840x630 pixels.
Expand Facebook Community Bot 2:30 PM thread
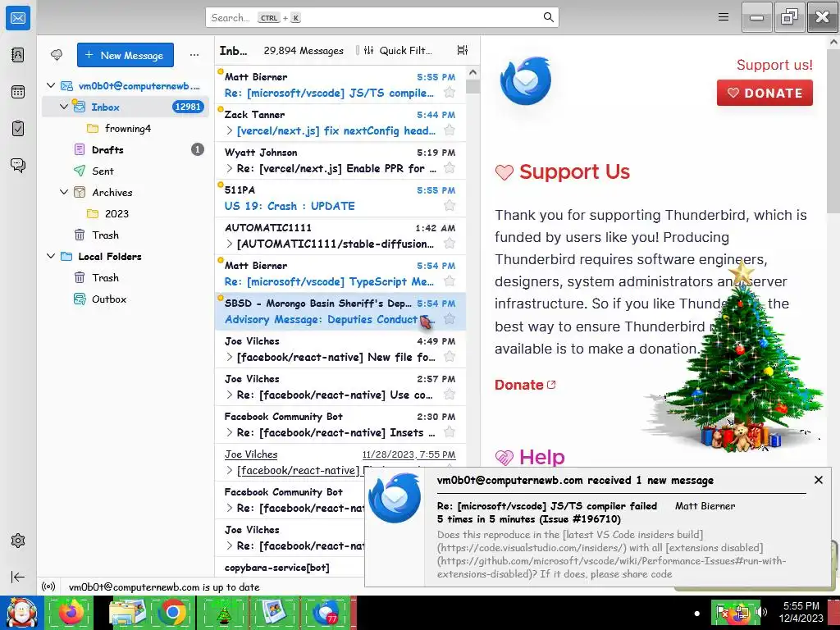pos(230,432)
